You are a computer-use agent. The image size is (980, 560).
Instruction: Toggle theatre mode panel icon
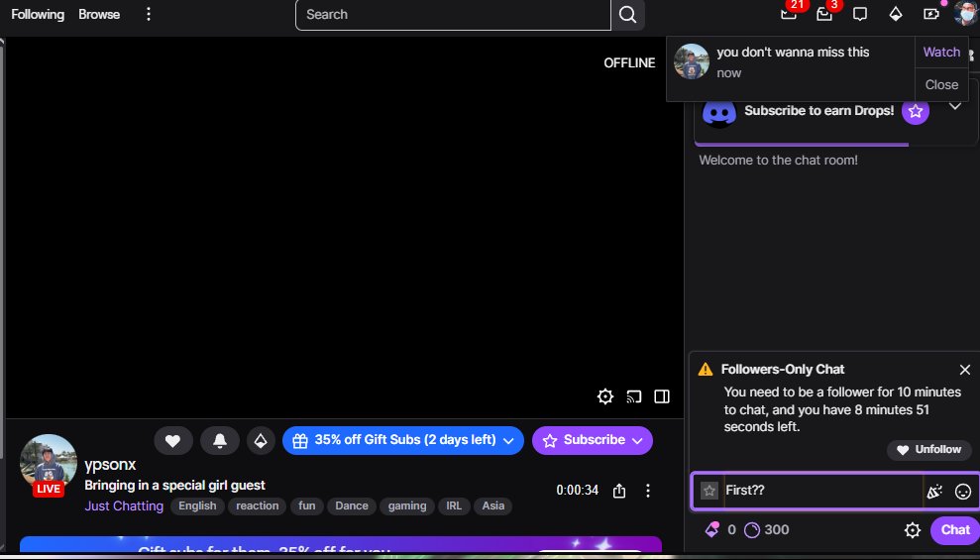tap(662, 396)
